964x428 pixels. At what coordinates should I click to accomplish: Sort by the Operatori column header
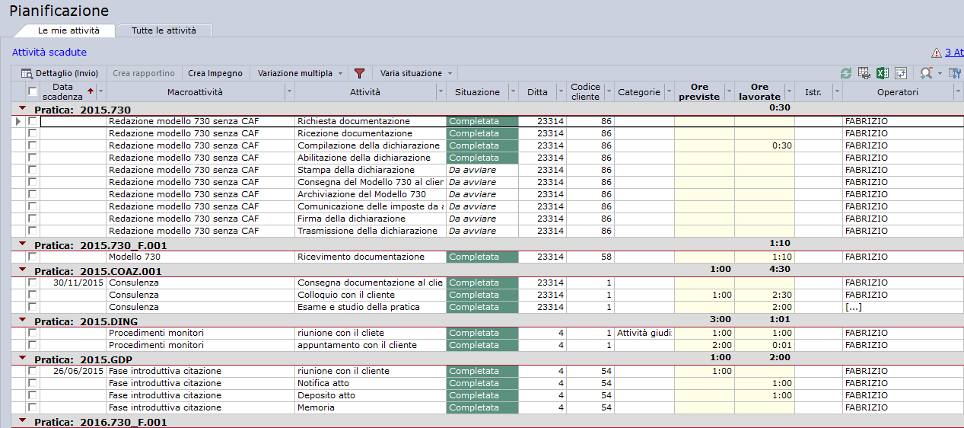click(898, 92)
